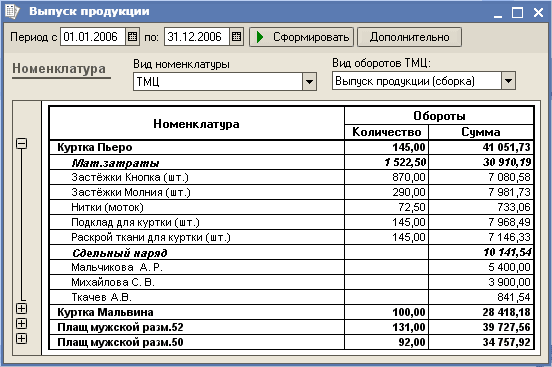
Task: Collapse the Куртка Пьеро group
Action: [22, 143]
